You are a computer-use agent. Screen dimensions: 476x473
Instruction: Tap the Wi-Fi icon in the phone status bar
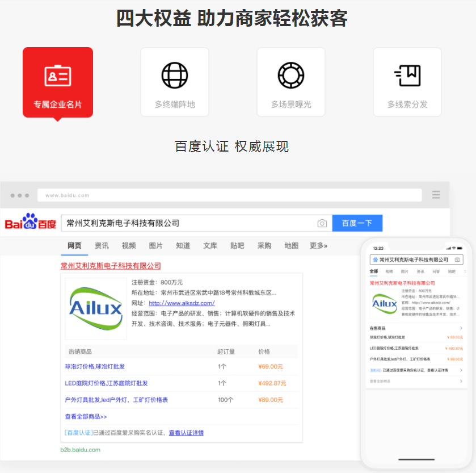click(x=454, y=248)
